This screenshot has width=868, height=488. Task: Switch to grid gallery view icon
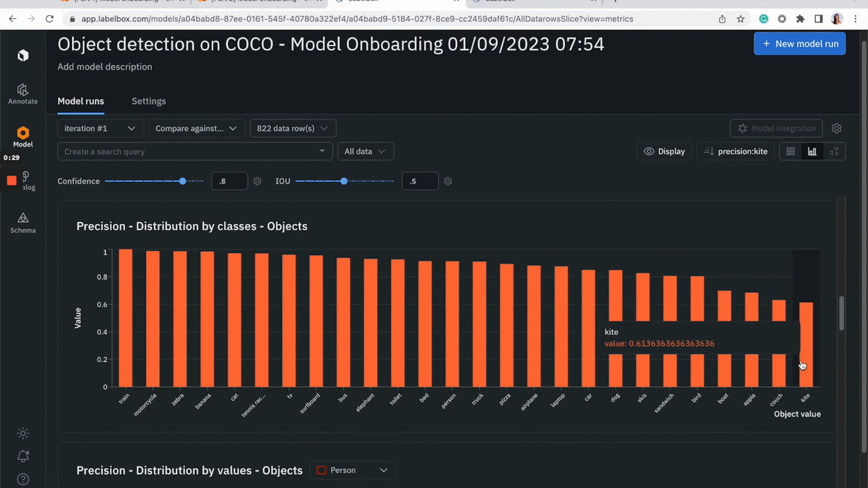[x=790, y=151]
